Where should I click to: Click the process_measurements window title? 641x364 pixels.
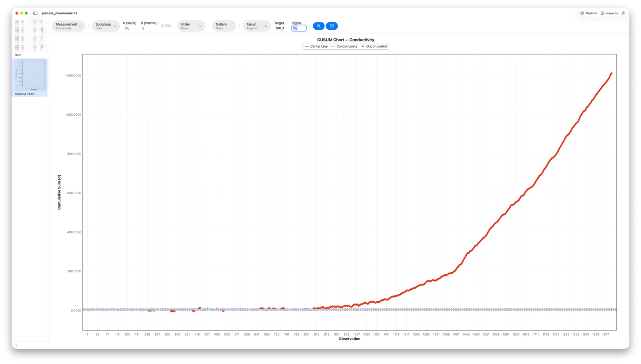[59, 13]
